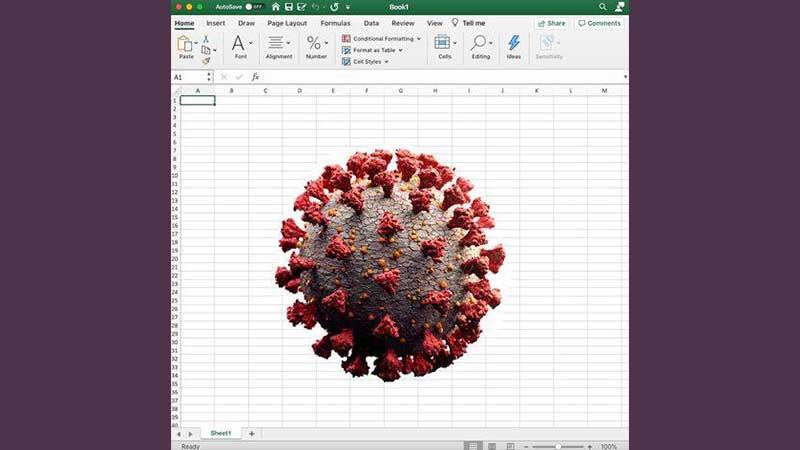Open the Home ribbon tab
Image resolution: width=800 pixels, height=450 pixels.
[184, 23]
